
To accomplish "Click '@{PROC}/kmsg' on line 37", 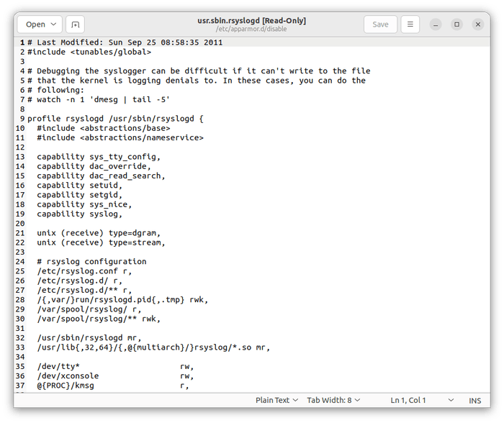I will [x=66, y=386].
